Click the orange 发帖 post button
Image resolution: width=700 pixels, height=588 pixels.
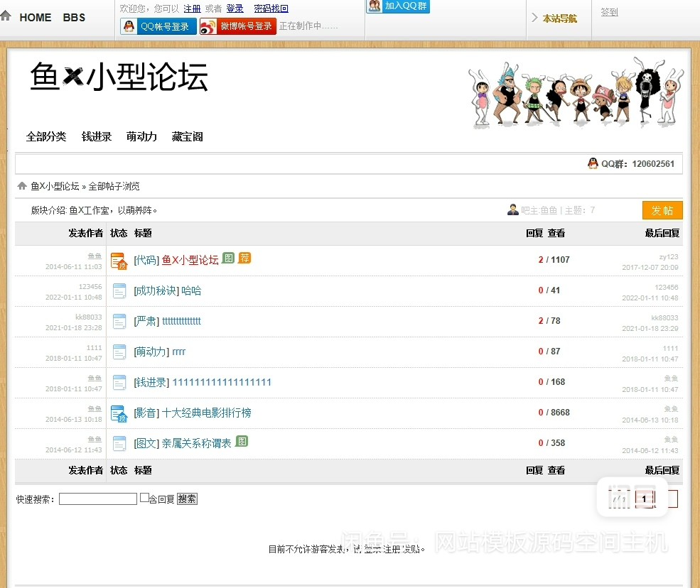tap(662, 210)
